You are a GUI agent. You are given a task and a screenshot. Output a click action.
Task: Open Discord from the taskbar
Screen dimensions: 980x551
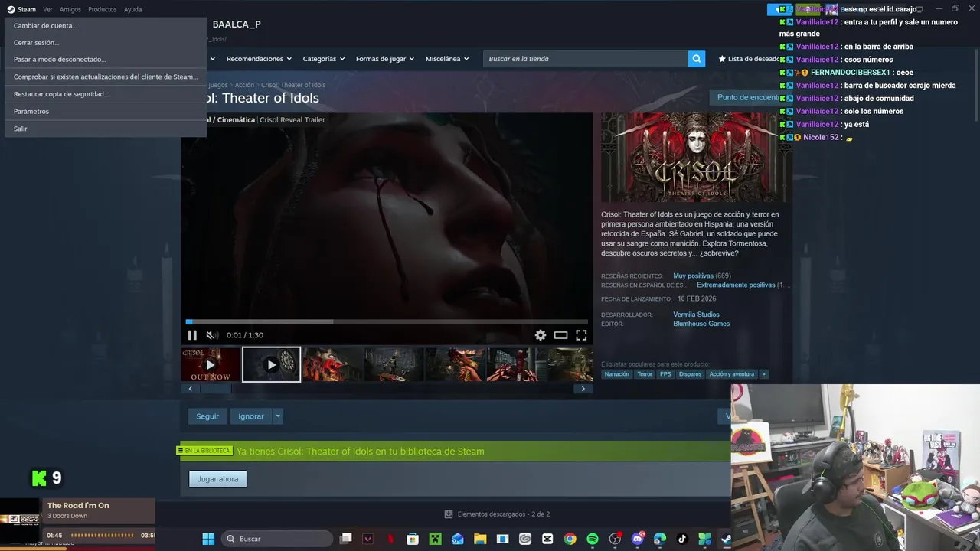[637, 539]
